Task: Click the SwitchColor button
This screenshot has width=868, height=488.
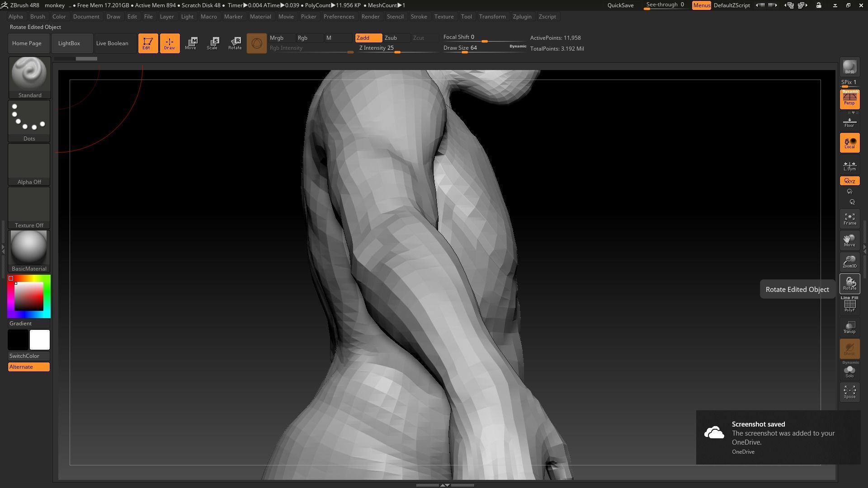Action: coord(29,356)
